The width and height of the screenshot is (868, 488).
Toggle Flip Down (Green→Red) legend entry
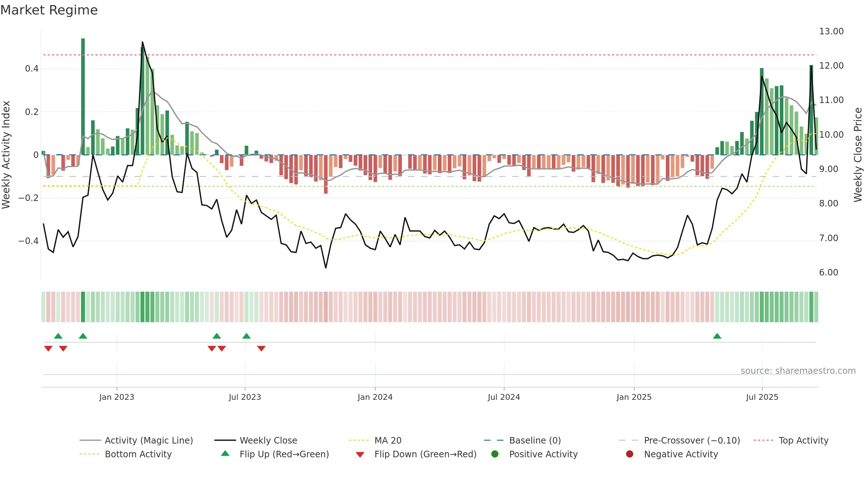point(416,454)
